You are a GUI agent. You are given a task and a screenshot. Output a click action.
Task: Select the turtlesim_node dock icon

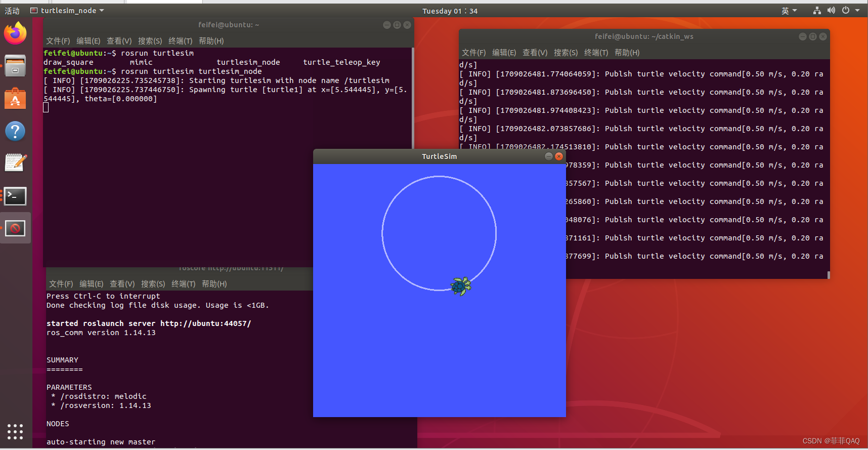15,228
